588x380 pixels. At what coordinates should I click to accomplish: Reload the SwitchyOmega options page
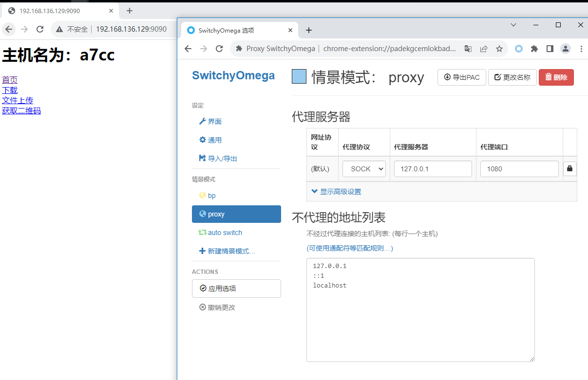(x=219, y=49)
